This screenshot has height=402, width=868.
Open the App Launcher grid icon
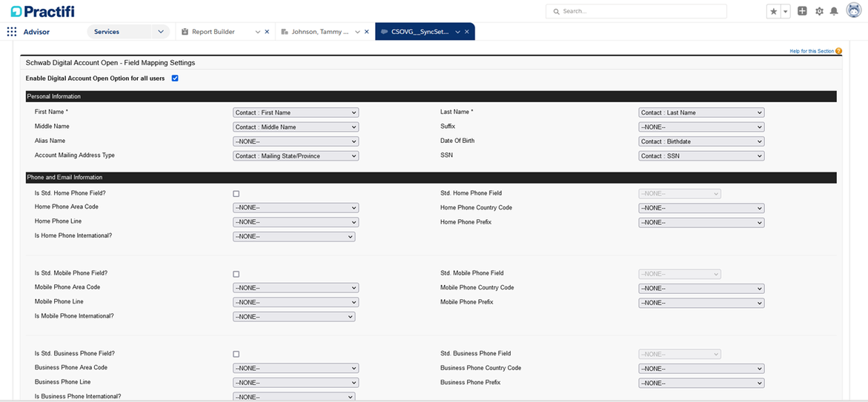click(12, 32)
